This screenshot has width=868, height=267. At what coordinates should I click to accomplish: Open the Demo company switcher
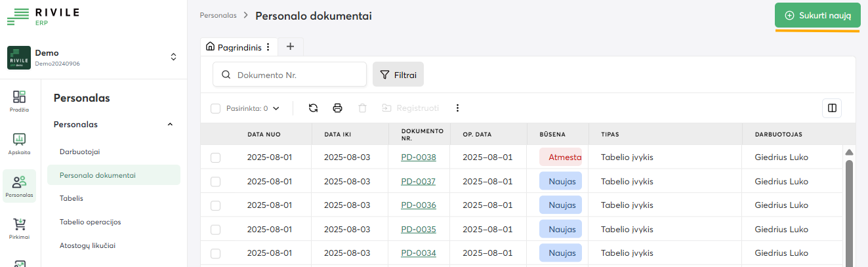coord(173,57)
